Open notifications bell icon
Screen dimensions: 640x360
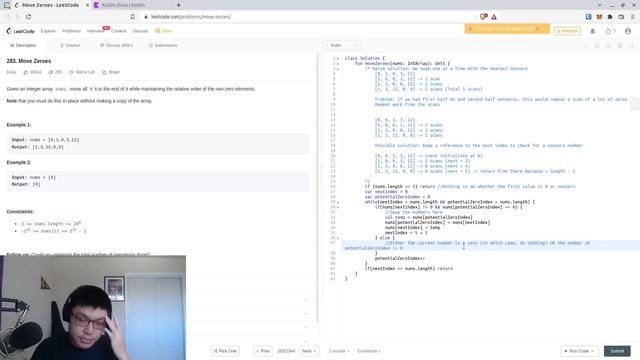(x=593, y=31)
